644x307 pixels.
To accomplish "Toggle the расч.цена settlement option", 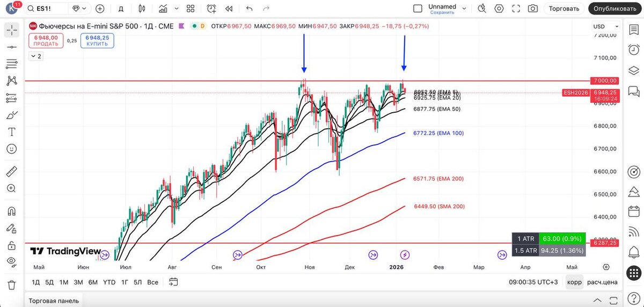I will coord(602,282).
